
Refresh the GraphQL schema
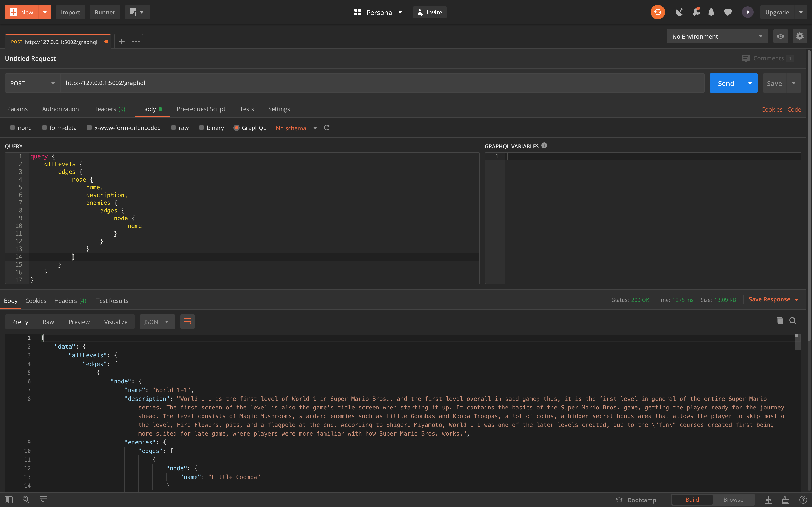(326, 128)
